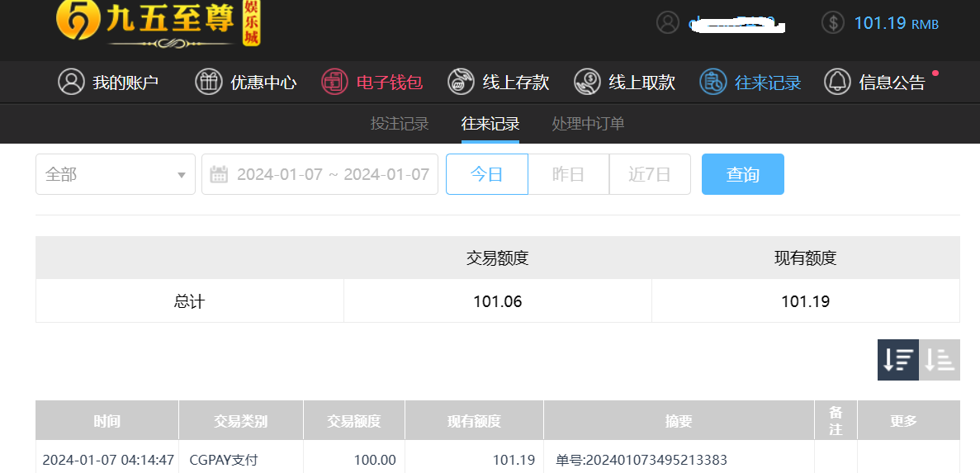The image size is (980, 473).
Task: Click the dollar coin balance icon
Action: coord(832,23)
